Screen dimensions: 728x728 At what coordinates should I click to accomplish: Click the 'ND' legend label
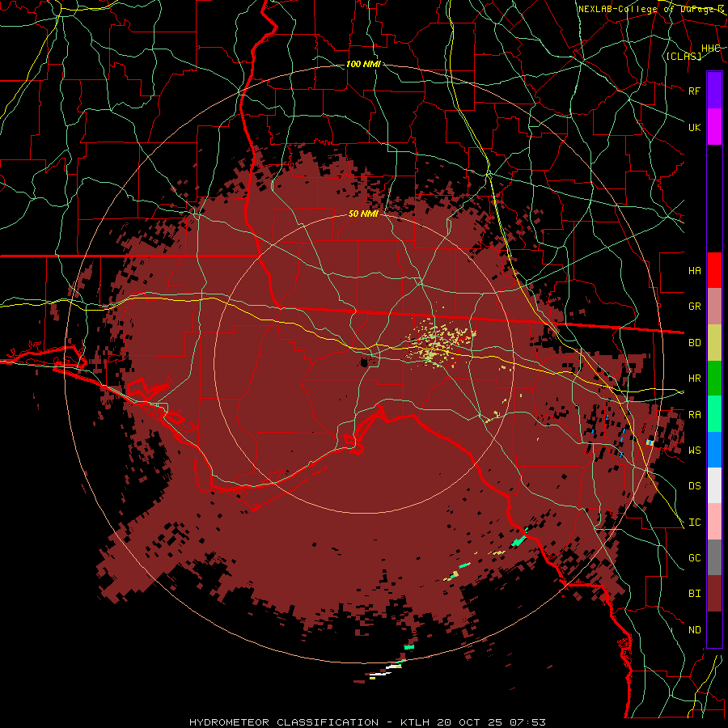[x=694, y=630]
